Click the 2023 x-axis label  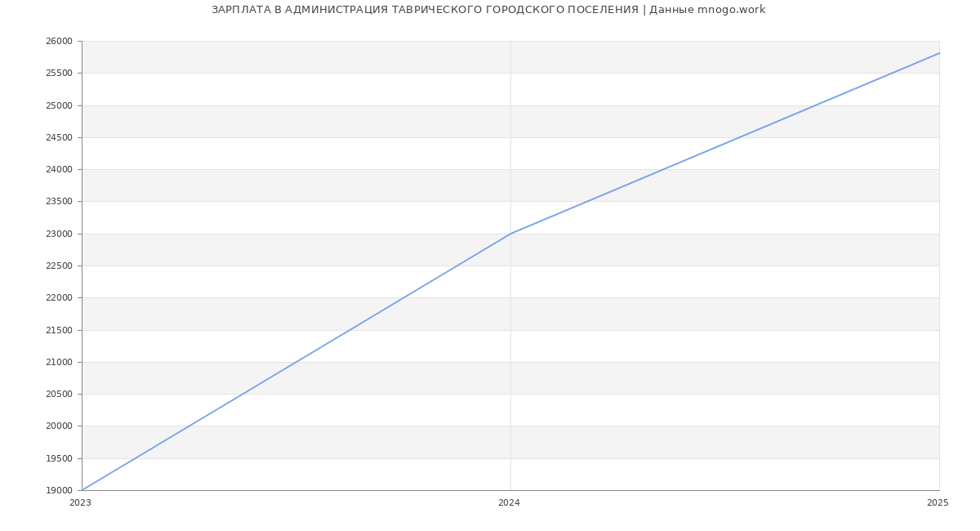tap(80, 503)
